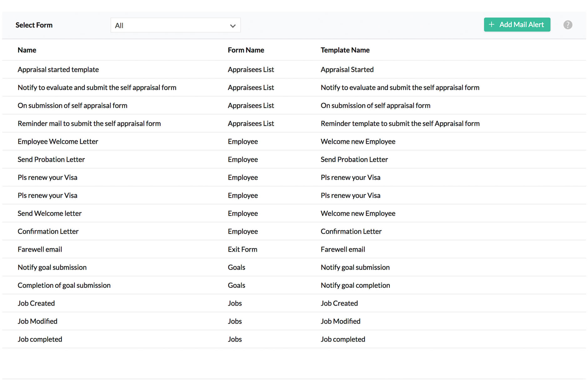Click the Notify goal submission entry
This screenshot has width=588, height=391.
52,267
